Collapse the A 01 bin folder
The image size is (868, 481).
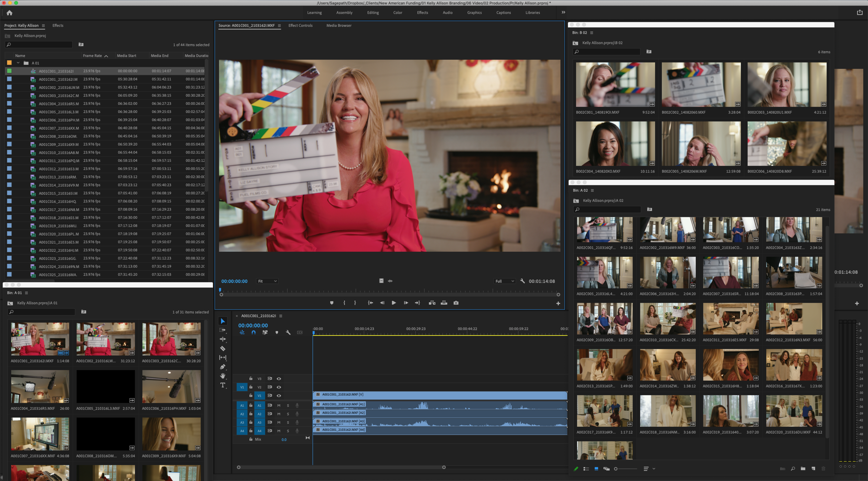[18, 63]
